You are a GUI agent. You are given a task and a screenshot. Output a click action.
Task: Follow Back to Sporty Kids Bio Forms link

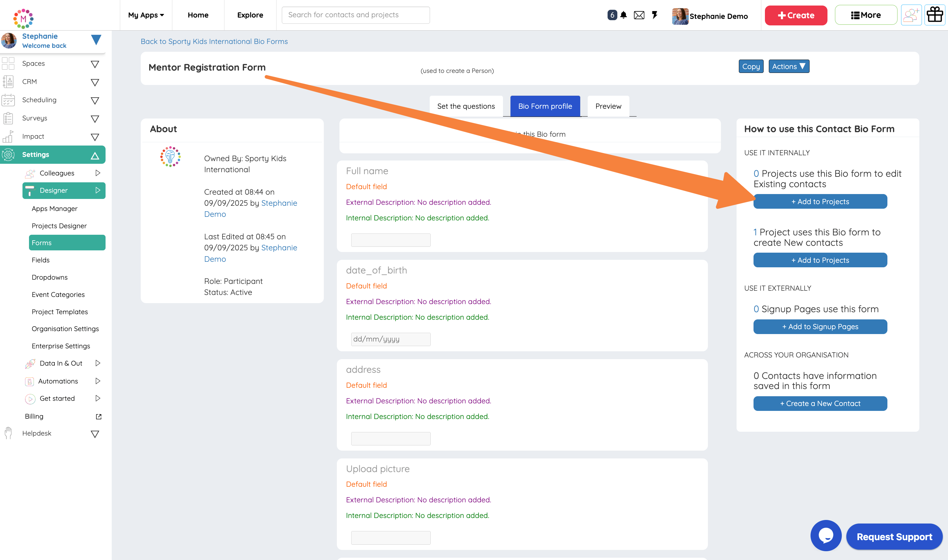point(214,41)
